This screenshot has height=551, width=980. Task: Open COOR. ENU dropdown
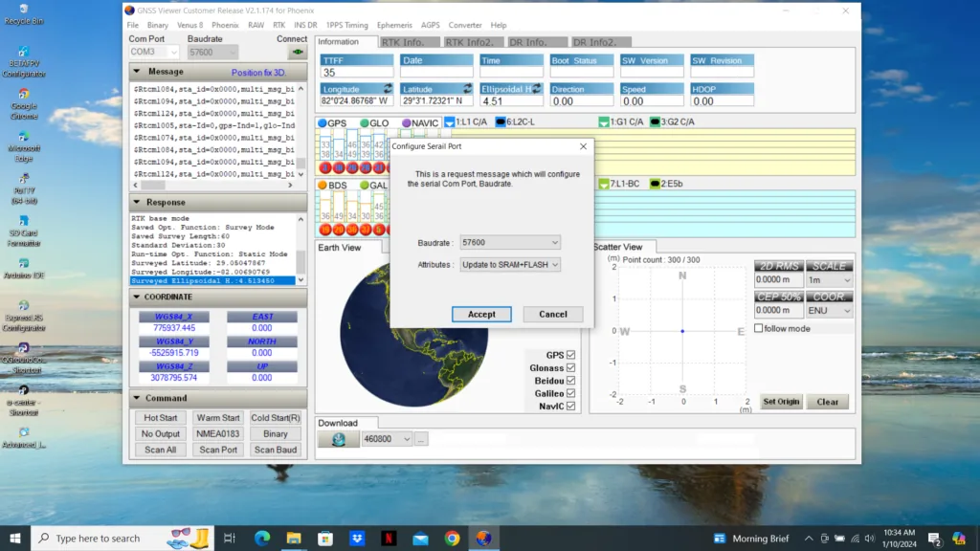pyautogui.click(x=830, y=311)
